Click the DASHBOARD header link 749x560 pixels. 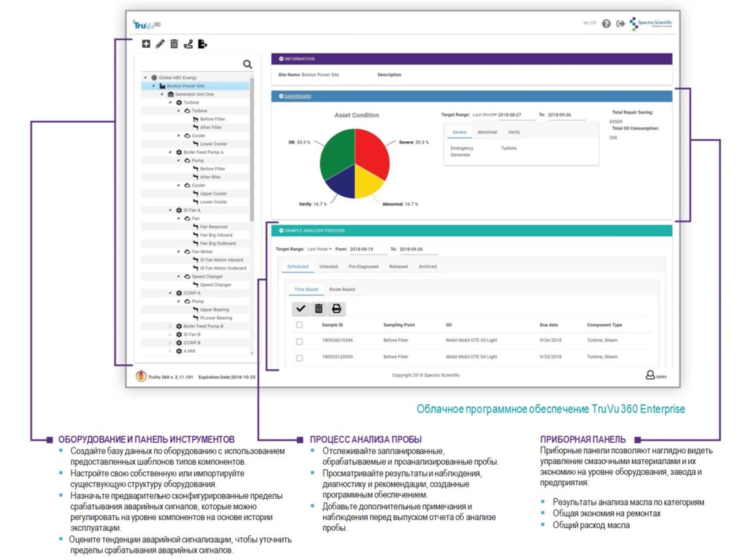[297, 96]
